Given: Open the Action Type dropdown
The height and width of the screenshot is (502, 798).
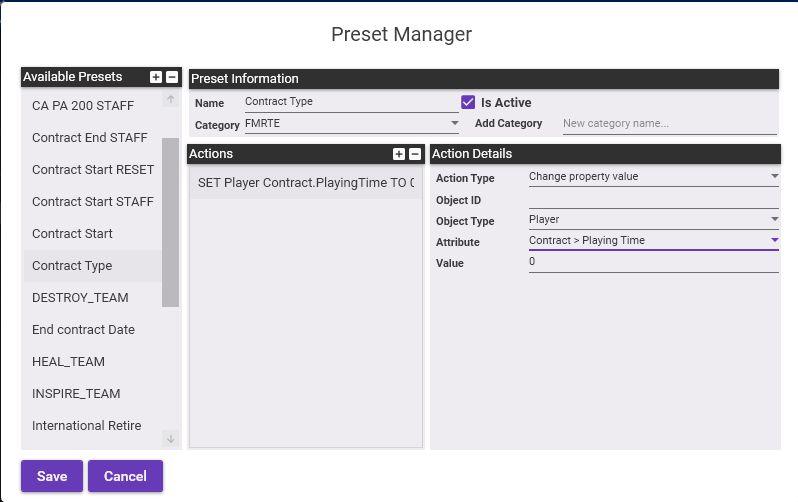Looking at the screenshot, I should point(653,177).
